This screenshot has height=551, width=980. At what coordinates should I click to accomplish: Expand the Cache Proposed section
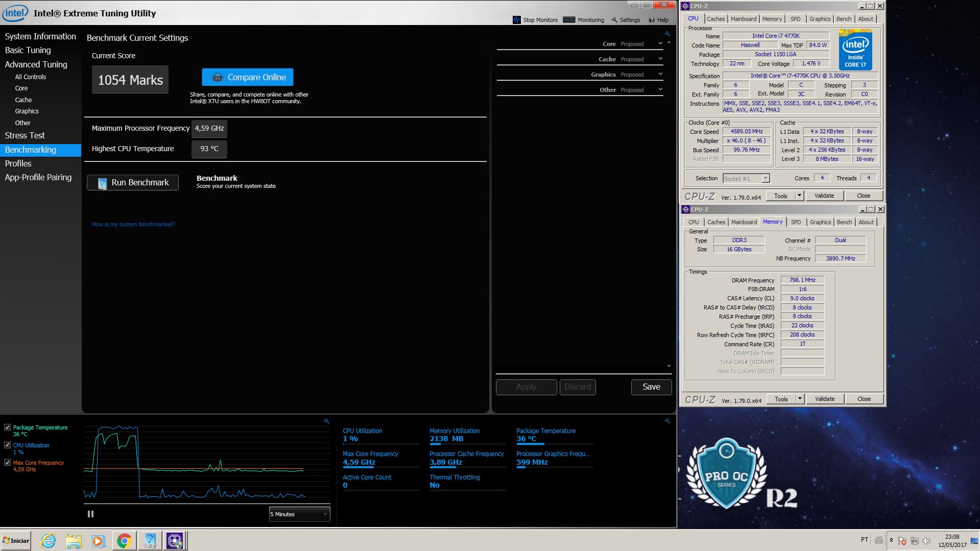660,59
